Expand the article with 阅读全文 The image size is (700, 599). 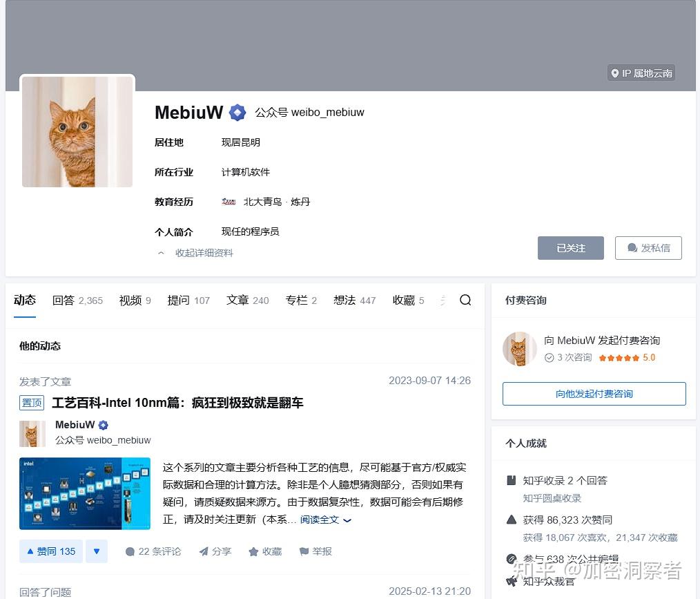(x=320, y=520)
